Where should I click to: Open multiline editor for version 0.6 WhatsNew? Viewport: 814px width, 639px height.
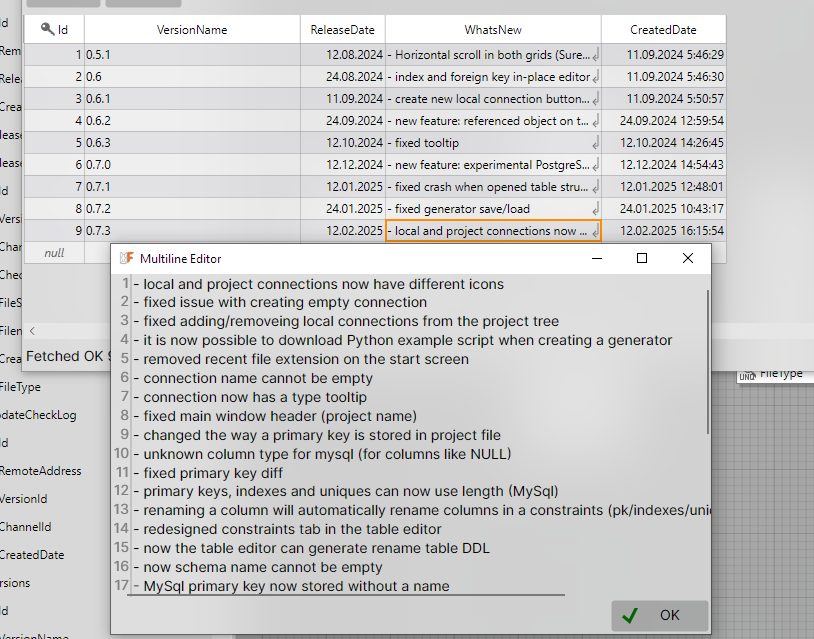tap(595, 77)
